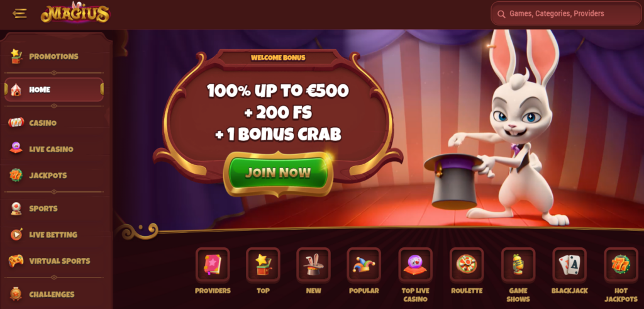Select the Roulette wheel icon

point(467,265)
